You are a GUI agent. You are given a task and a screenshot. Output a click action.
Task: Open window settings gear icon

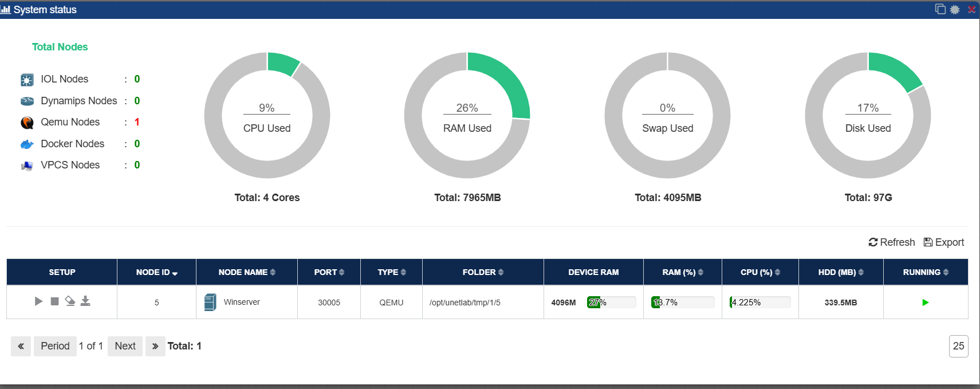pyautogui.click(x=955, y=10)
